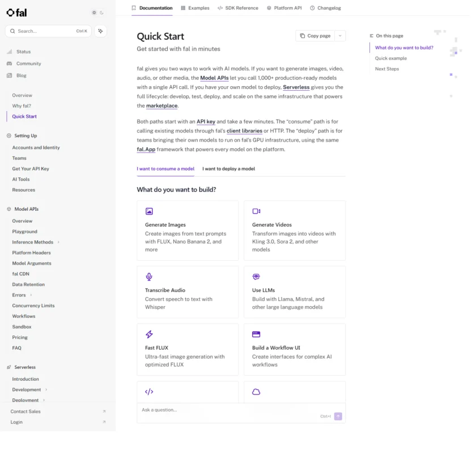Click the fal logo icon
This screenshot has width=476, height=463.
pyautogui.click(x=10, y=12)
